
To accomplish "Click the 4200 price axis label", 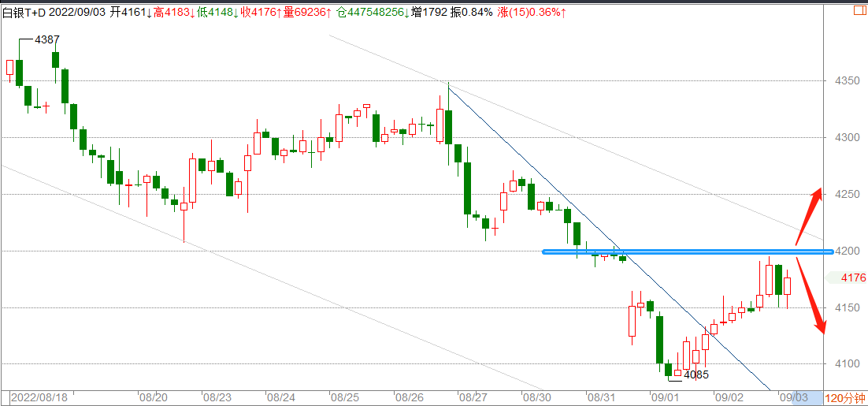I will click(x=847, y=251).
